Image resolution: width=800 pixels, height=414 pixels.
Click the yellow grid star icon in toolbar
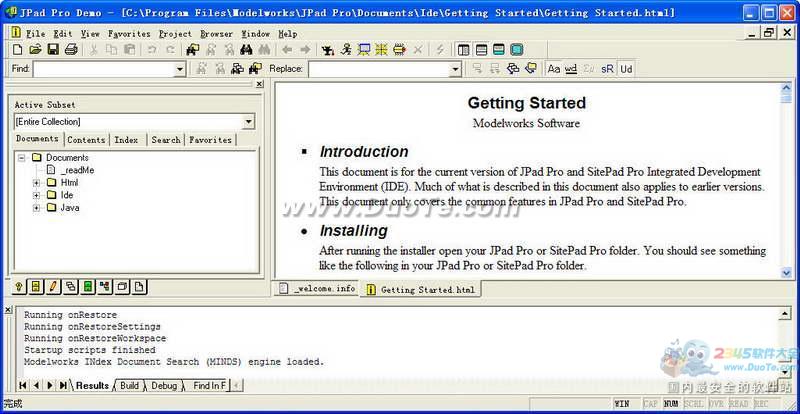click(x=381, y=50)
